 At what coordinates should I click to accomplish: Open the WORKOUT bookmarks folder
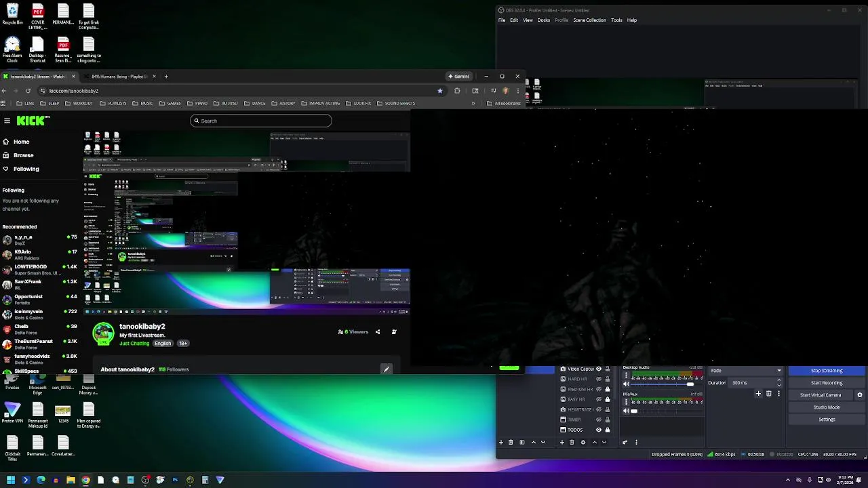click(79, 103)
